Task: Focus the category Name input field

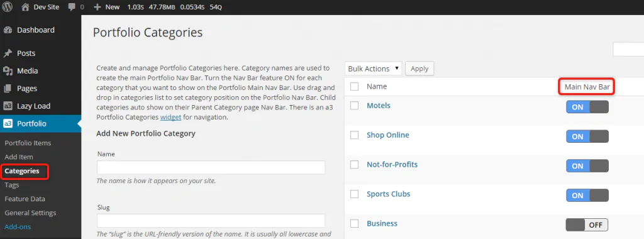Action: [211, 167]
